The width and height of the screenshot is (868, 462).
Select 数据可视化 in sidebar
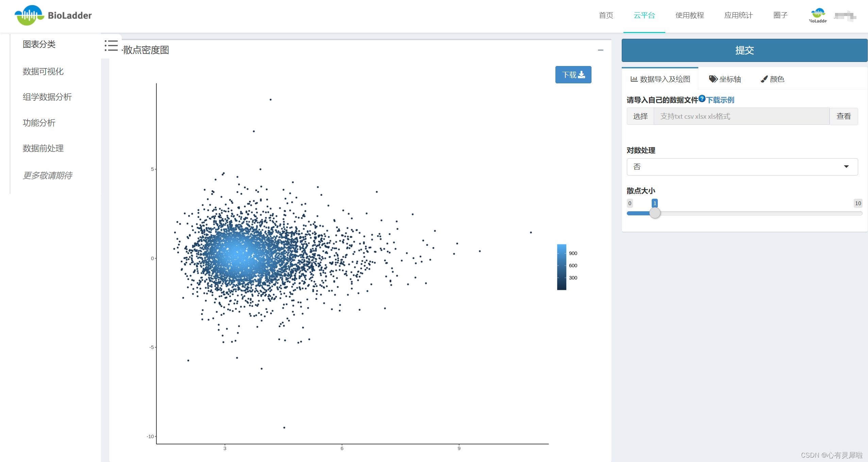pos(43,71)
